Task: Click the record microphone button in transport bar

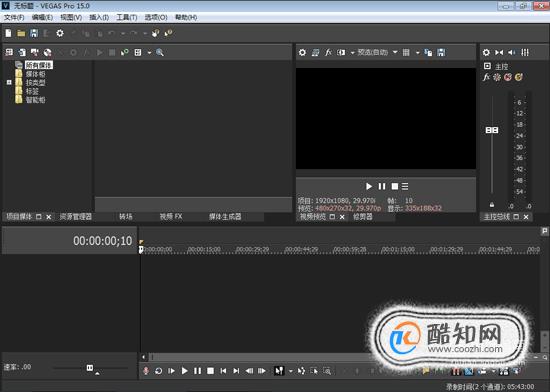Action: (x=146, y=371)
